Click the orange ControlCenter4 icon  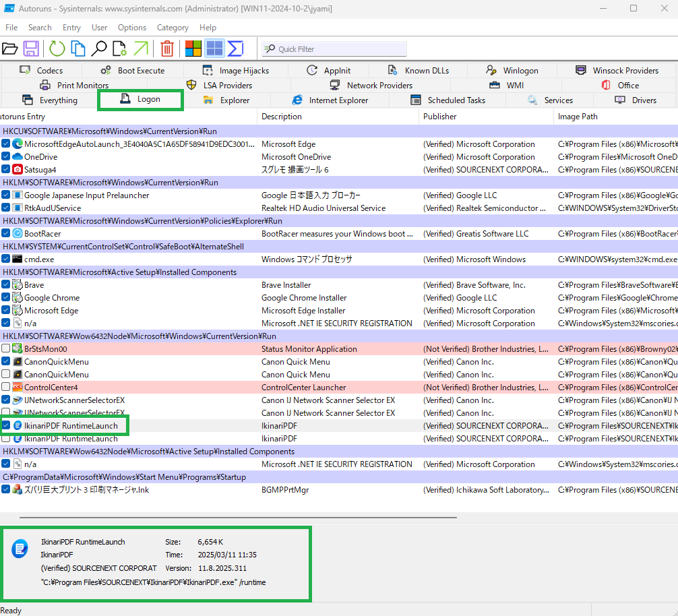[x=18, y=387]
